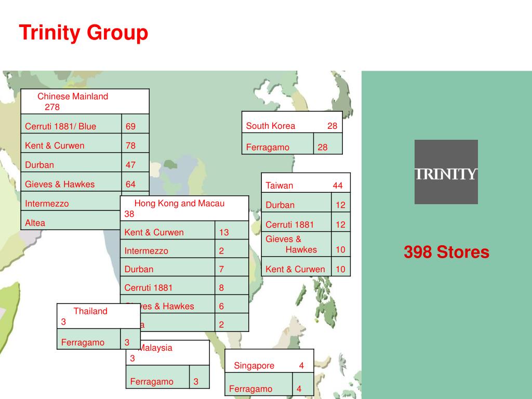Select Gieves & Hawkes in Chinese Mainland table
532x399 pixels.
point(71,181)
